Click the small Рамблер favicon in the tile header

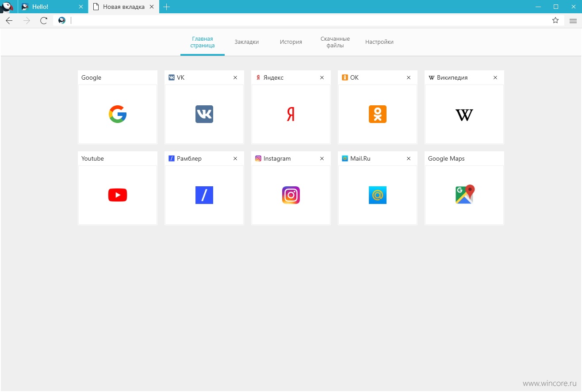(172, 158)
